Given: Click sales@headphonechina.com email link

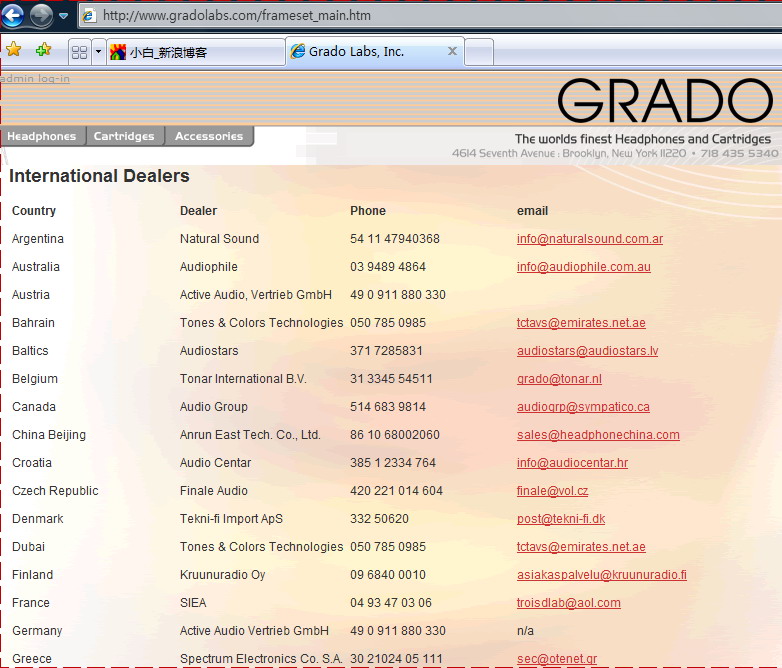Looking at the screenshot, I should pos(598,435).
